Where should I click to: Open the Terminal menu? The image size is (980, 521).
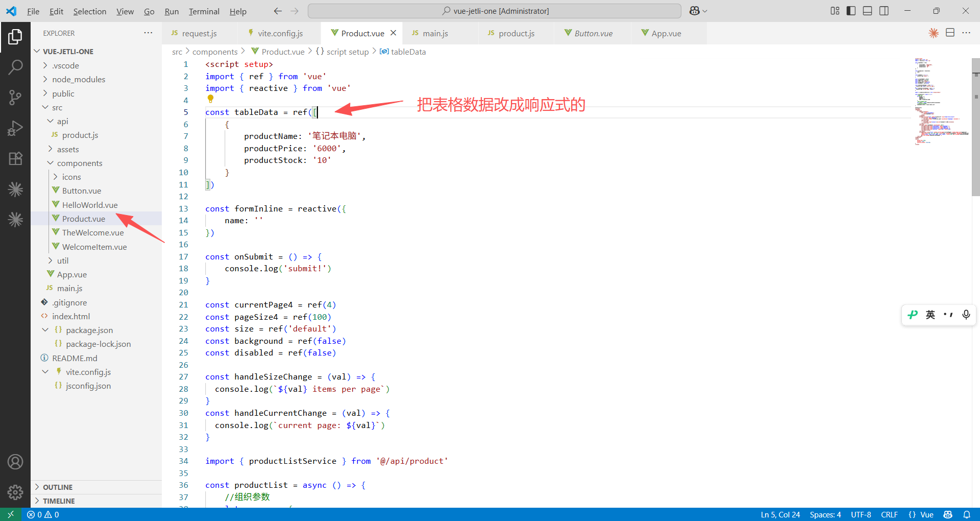(204, 11)
